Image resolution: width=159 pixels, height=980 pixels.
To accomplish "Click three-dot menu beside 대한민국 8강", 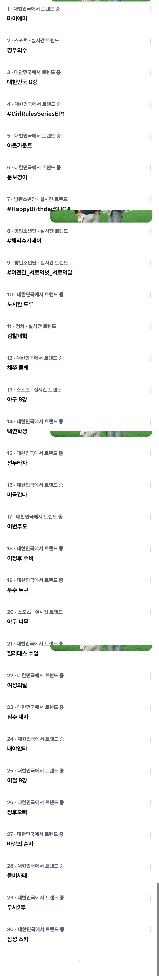I will point(150,73).
